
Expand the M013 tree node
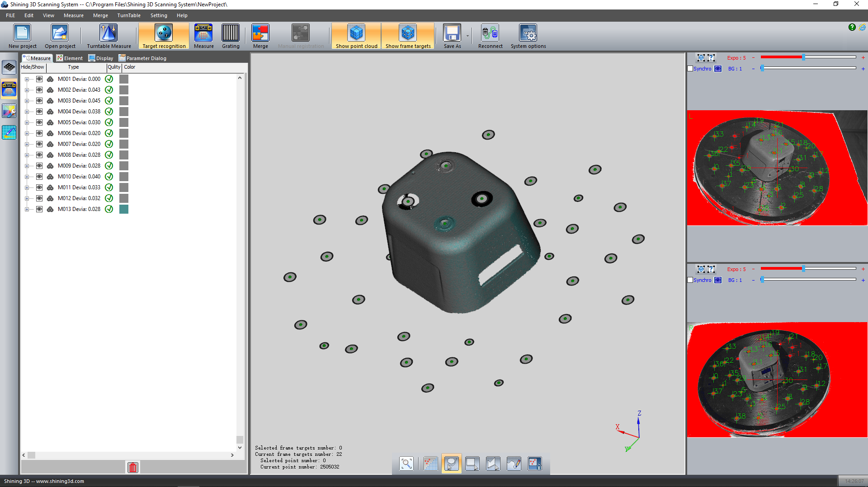27,209
